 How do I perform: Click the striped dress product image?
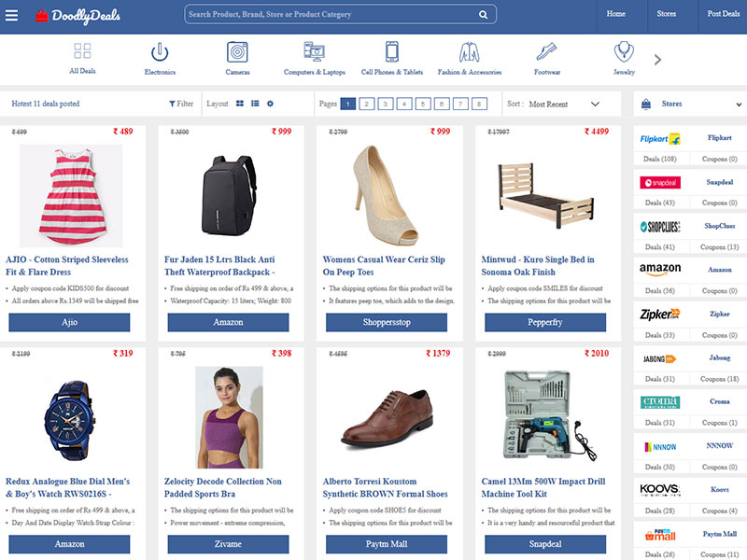[x=71, y=196]
